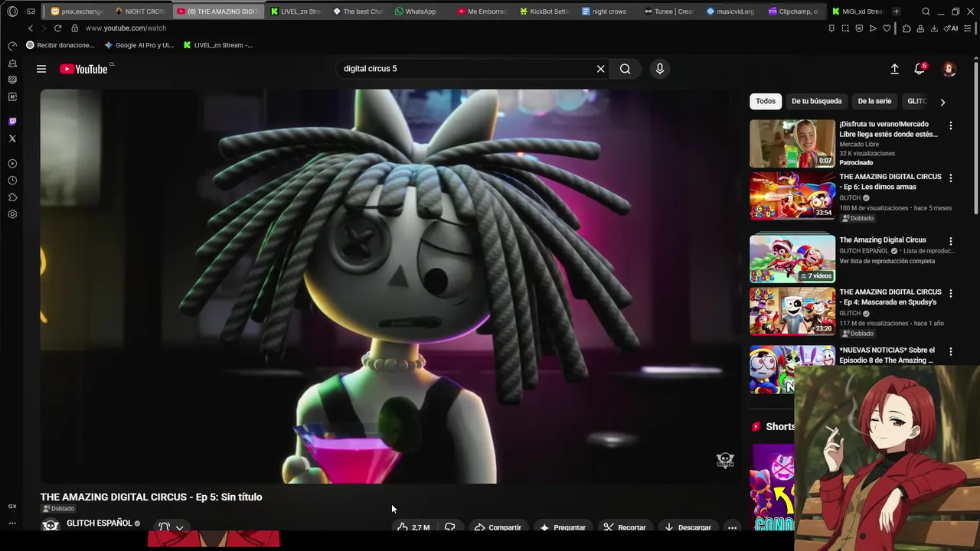The width and height of the screenshot is (980, 551).
Task: Open the settings gear in the sidebar
Action: [x=12, y=214]
